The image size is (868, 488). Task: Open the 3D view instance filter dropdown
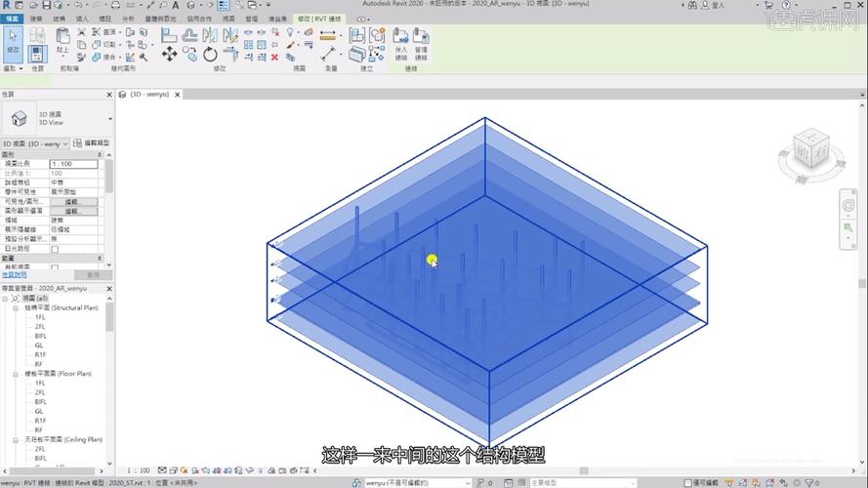coord(64,143)
